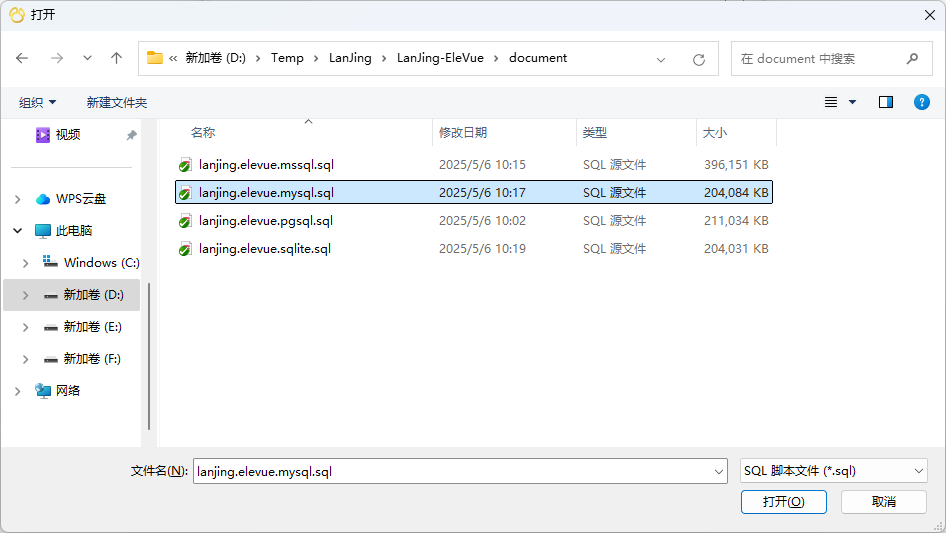Click 新建文件夹 button
The width and height of the screenshot is (946, 533).
point(117,103)
